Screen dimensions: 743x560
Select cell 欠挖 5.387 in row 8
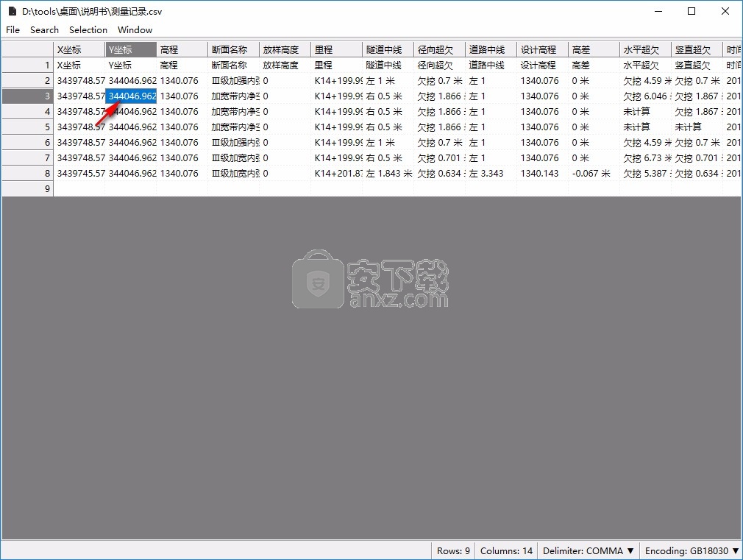tap(645, 173)
